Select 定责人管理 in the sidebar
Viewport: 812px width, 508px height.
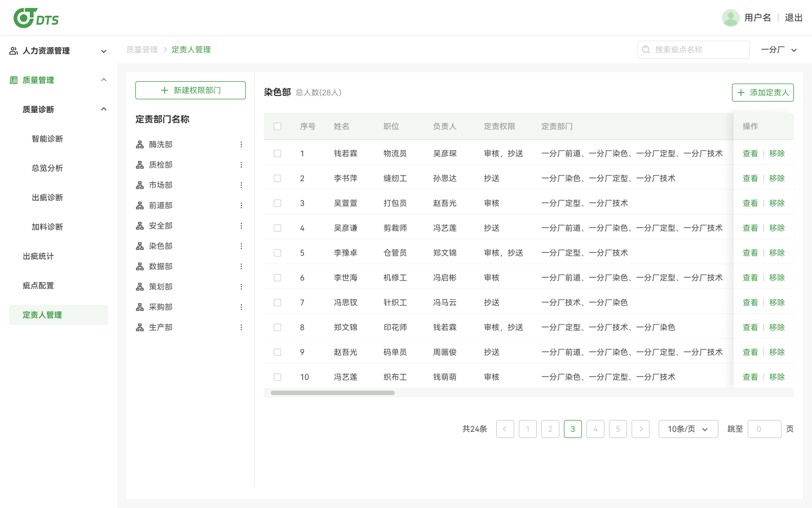[x=59, y=315]
